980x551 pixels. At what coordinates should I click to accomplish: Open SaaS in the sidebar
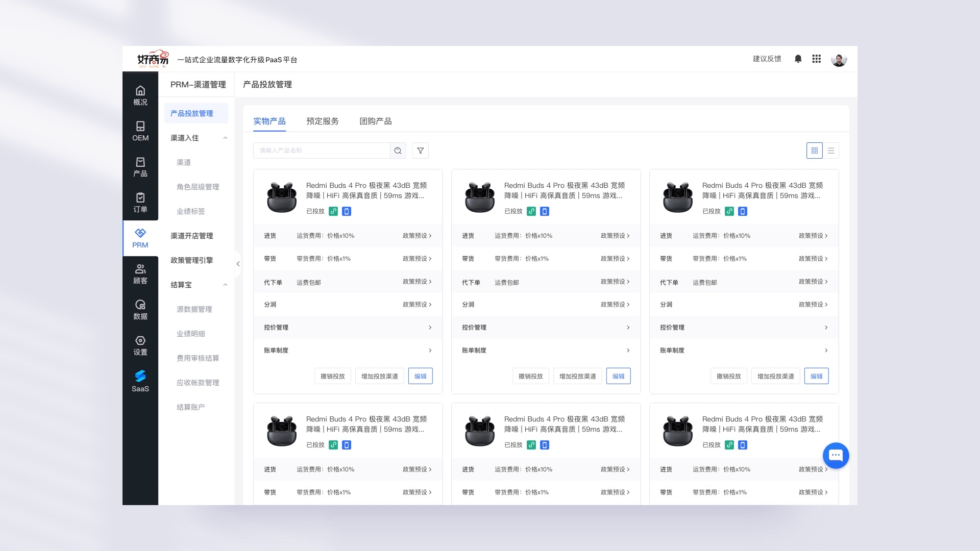[140, 381]
